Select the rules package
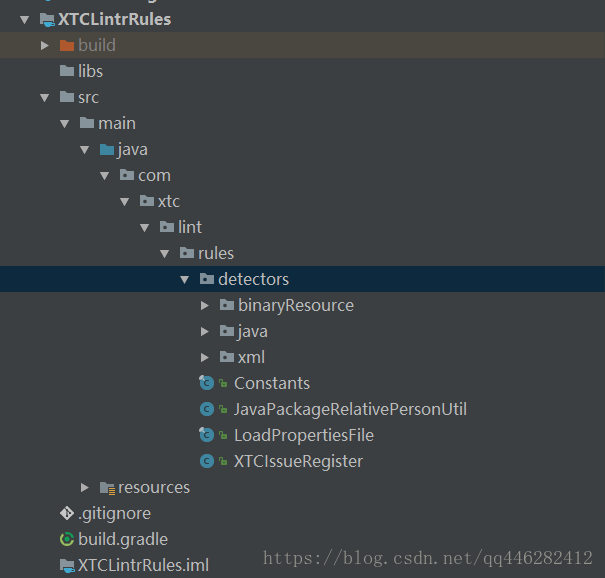The height and width of the screenshot is (578, 605). 216,253
